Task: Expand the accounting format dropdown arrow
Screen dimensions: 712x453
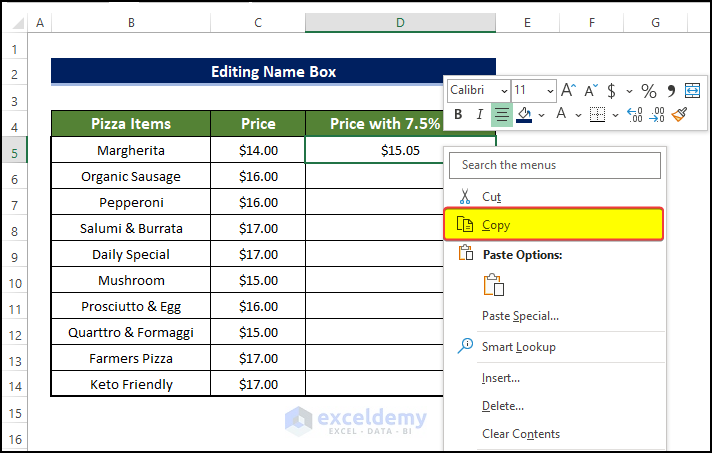Action: (629, 91)
